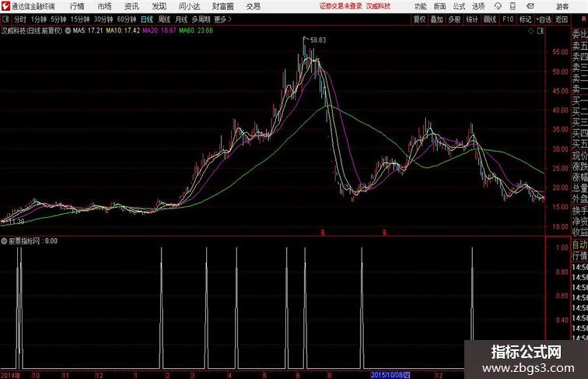Click the 股票指标网 : 0.00 indicator label
588x379 pixels.
(x=33, y=241)
